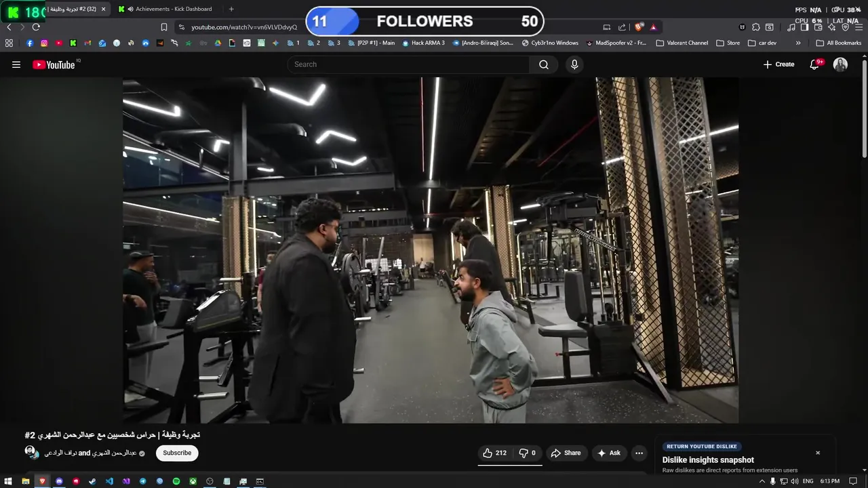The image size is (868, 488).
Task: Open Brave Rewards triangle icon
Action: click(x=653, y=27)
